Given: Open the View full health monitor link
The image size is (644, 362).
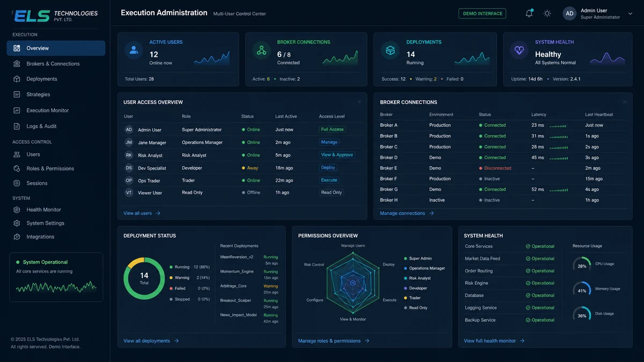Looking at the screenshot, I should [x=494, y=341].
